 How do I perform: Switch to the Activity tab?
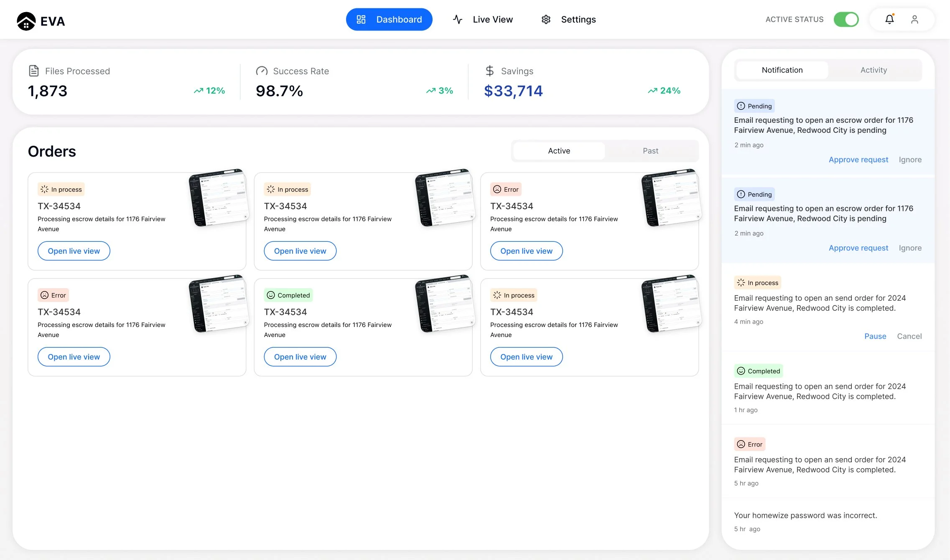click(x=874, y=70)
